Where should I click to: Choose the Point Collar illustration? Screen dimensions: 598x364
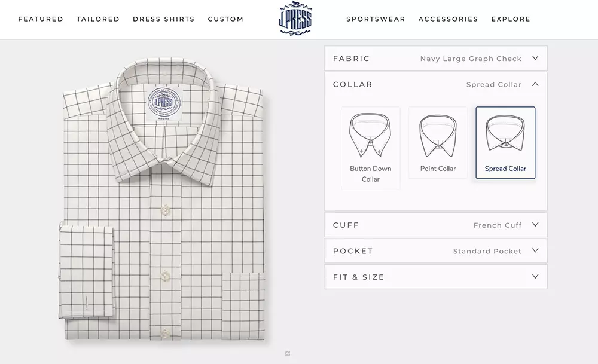pos(438,136)
